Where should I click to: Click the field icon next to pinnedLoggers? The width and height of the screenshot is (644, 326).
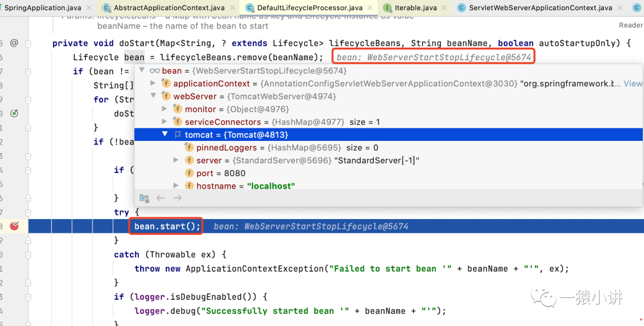(189, 147)
